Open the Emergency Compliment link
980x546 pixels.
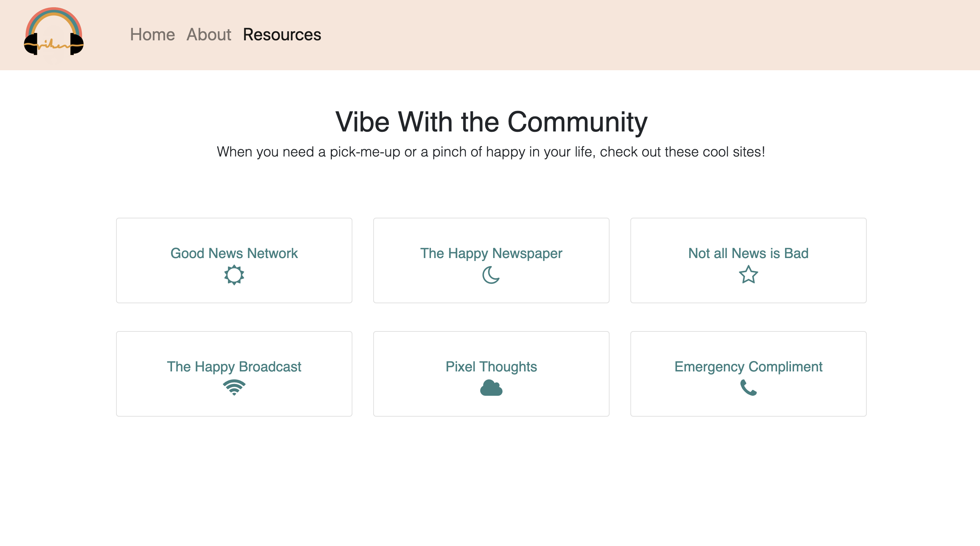748,366
